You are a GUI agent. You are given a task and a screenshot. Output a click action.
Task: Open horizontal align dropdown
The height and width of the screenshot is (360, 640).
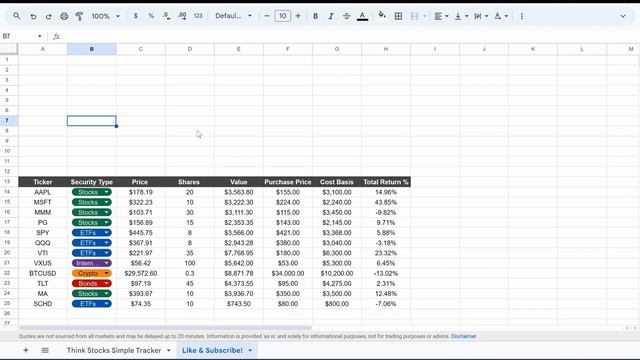[441, 16]
